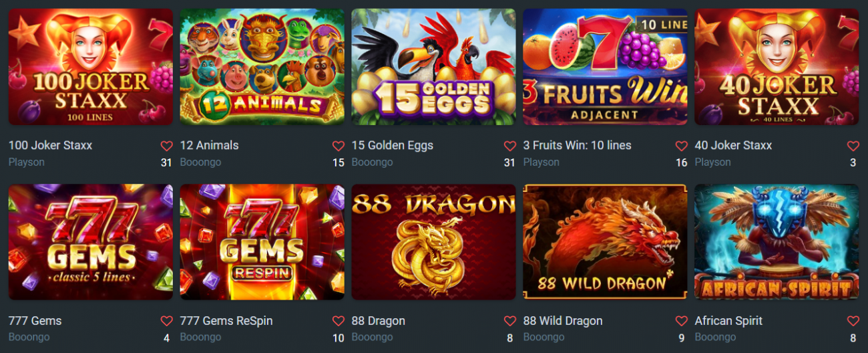Add 40 Joker Staxx to favorites
868x353 pixels.
(853, 146)
